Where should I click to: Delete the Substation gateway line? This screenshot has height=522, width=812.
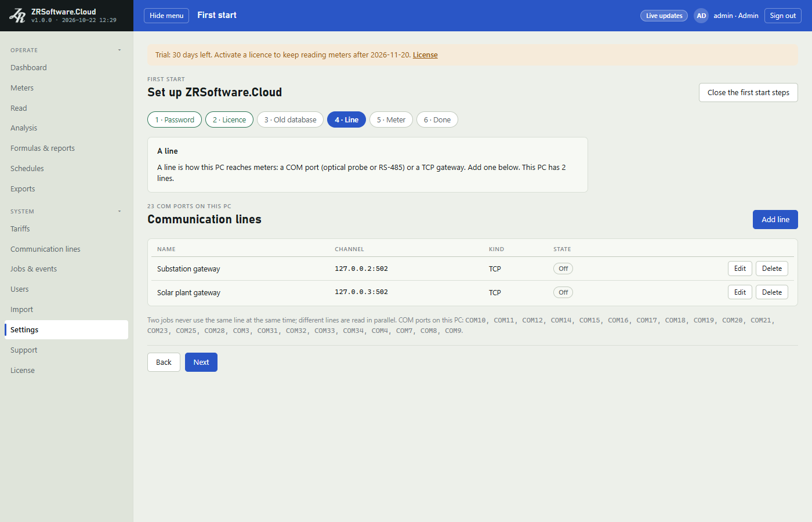[772, 269]
